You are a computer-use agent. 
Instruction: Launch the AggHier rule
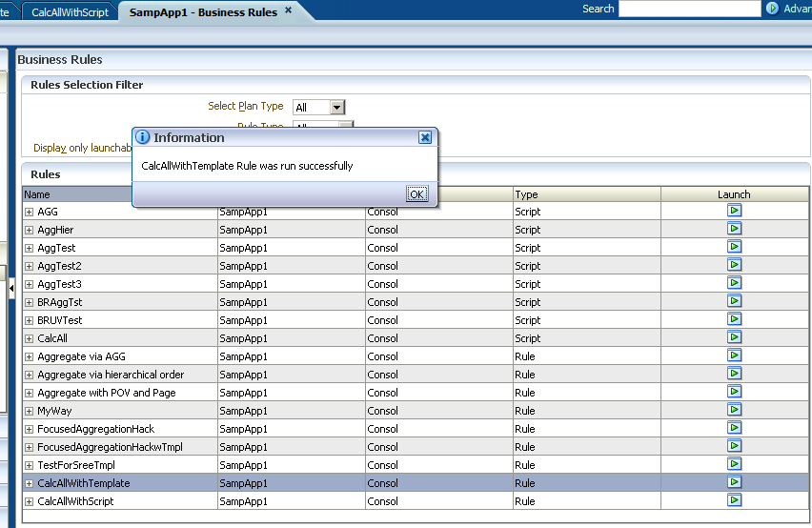click(734, 229)
